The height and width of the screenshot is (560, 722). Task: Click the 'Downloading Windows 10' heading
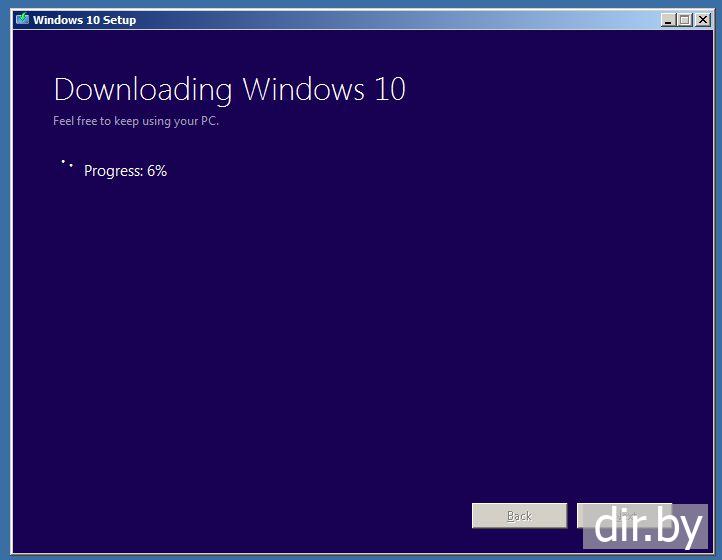tap(229, 89)
